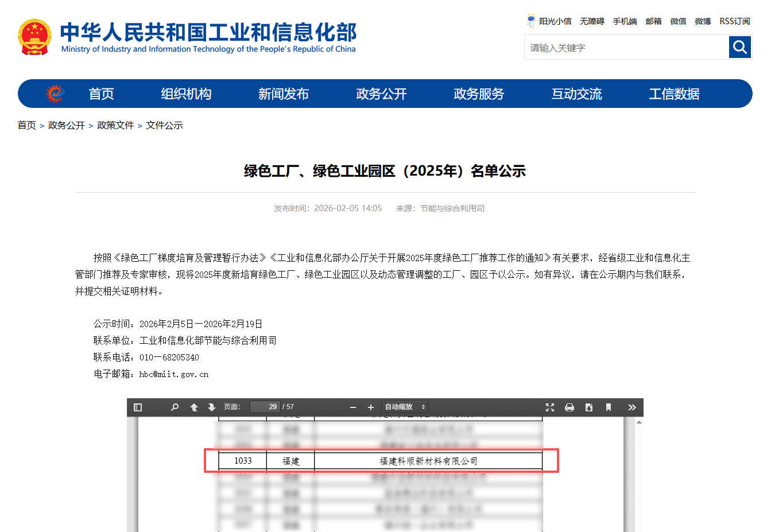Image resolution: width=771 pixels, height=532 pixels.
Task: Print the PDF document
Action: [569, 407]
